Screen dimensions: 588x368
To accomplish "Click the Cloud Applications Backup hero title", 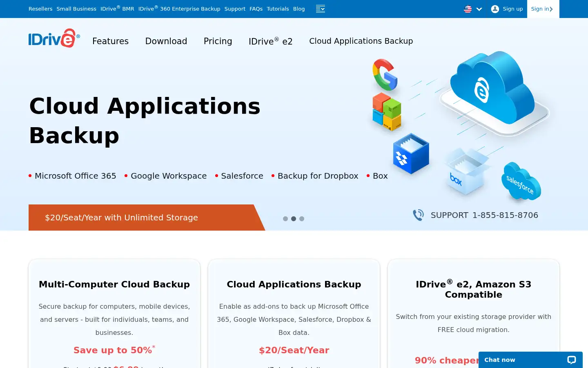I will point(145,121).
